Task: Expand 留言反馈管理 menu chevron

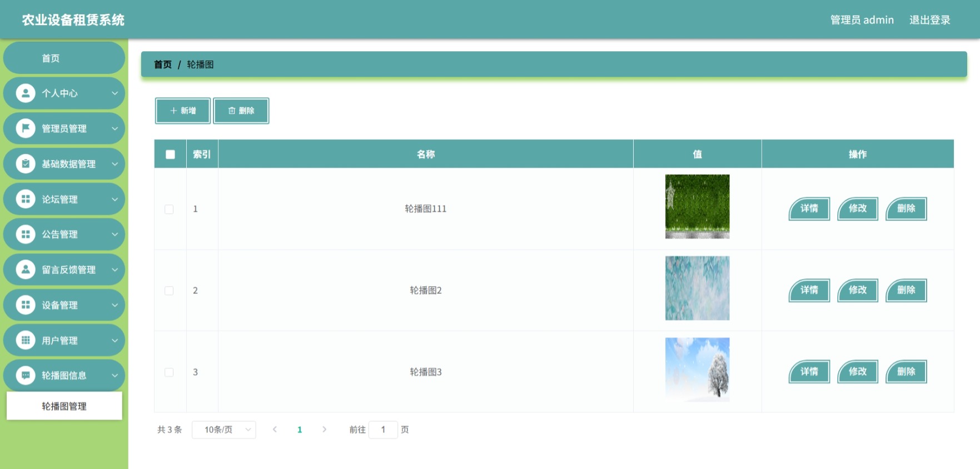Action: click(x=115, y=270)
